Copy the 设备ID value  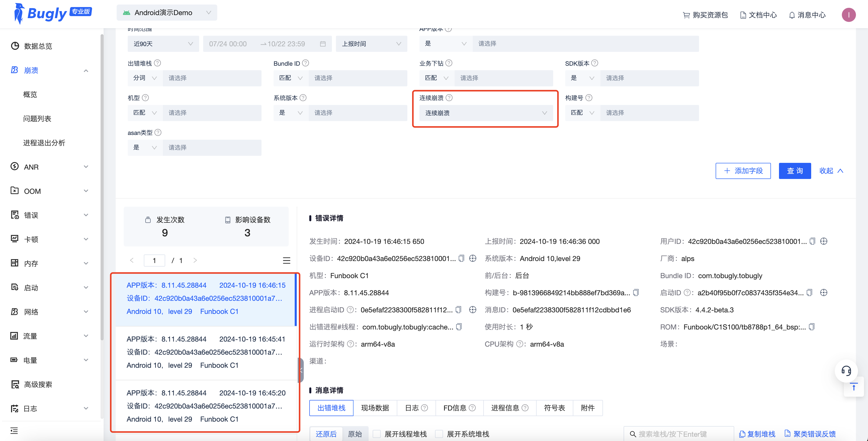(x=461, y=259)
